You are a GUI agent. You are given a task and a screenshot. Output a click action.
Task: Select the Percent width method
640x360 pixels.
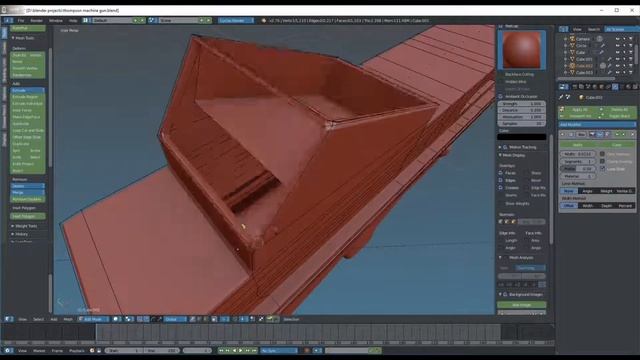[625, 206]
